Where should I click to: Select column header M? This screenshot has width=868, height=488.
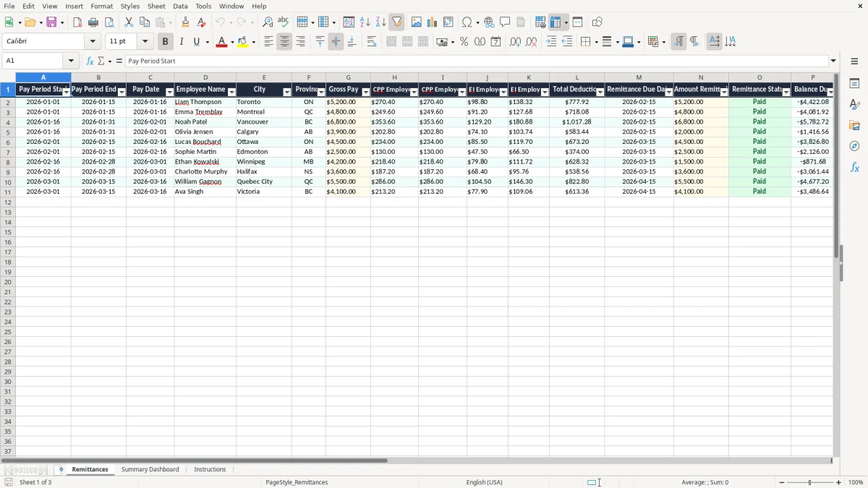[639, 77]
